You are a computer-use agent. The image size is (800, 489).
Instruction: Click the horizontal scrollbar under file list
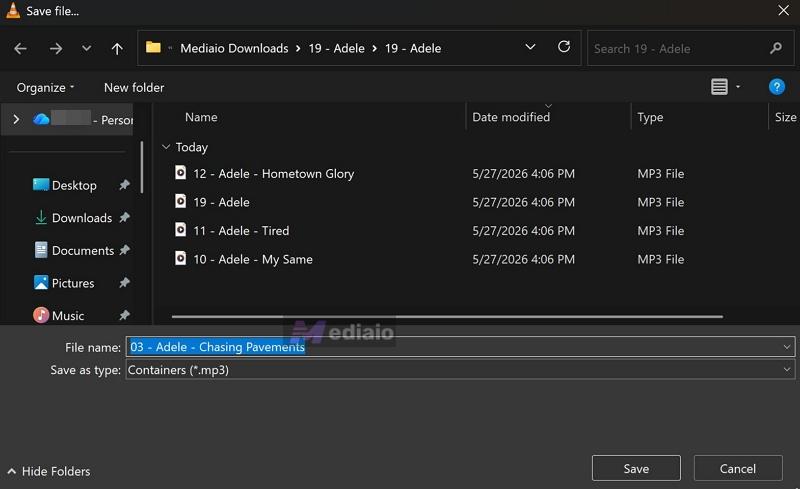pyautogui.click(x=447, y=316)
